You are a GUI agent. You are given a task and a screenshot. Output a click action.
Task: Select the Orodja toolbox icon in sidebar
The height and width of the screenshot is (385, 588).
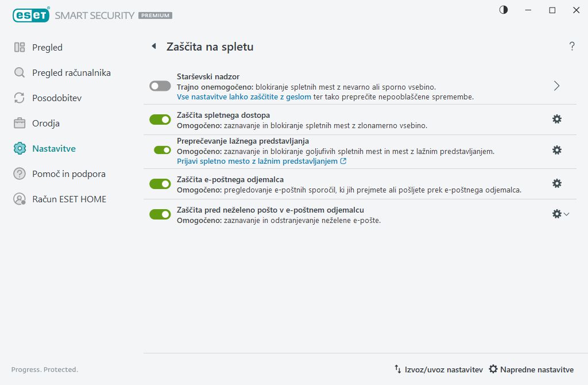[19, 123]
